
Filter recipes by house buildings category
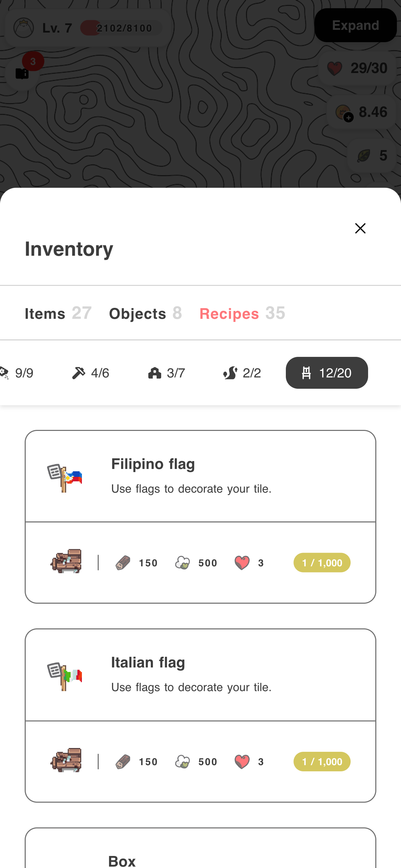[167, 373]
